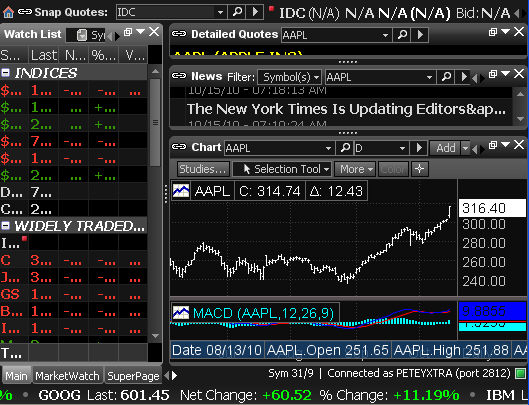Detach the News panel window
This screenshot has height=405, width=529.
click(493, 74)
